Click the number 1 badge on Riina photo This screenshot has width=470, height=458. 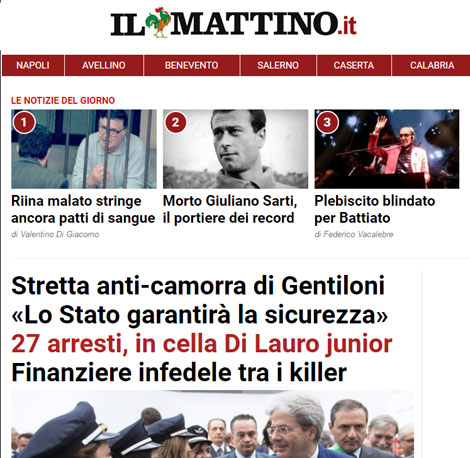pyautogui.click(x=24, y=122)
